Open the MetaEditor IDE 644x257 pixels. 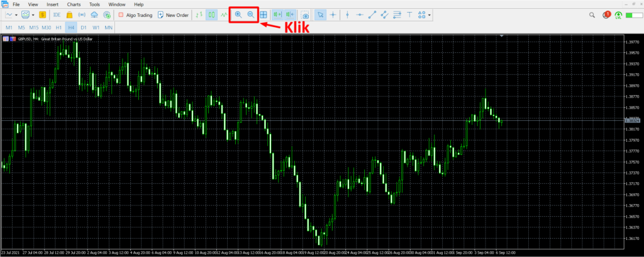point(57,14)
